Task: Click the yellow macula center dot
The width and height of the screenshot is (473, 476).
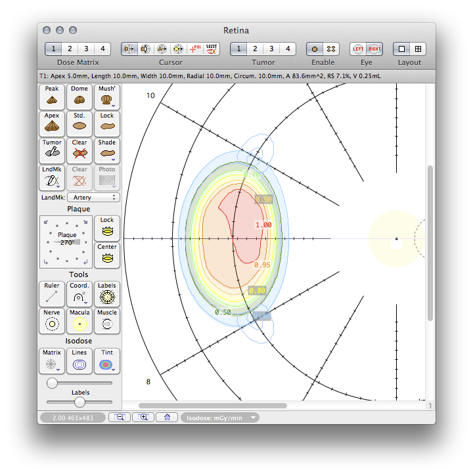Action: 396,239
